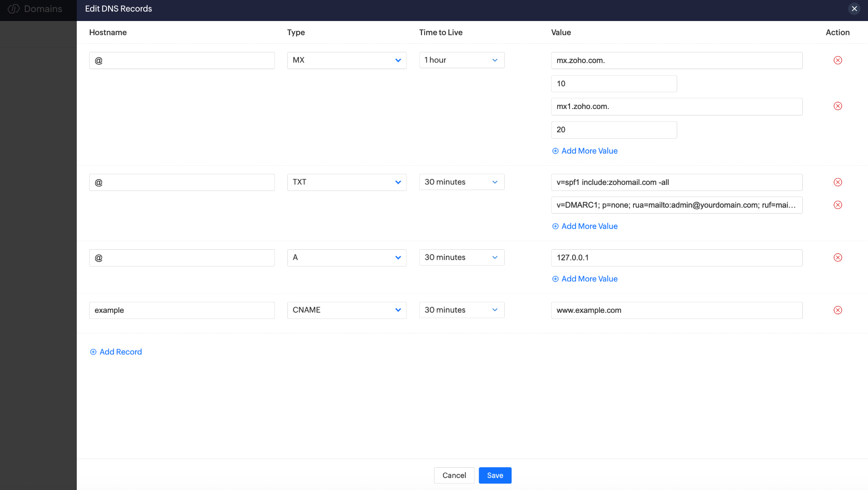
Task: Remove the DMARC TXT value
Action: tap(838, 205)
